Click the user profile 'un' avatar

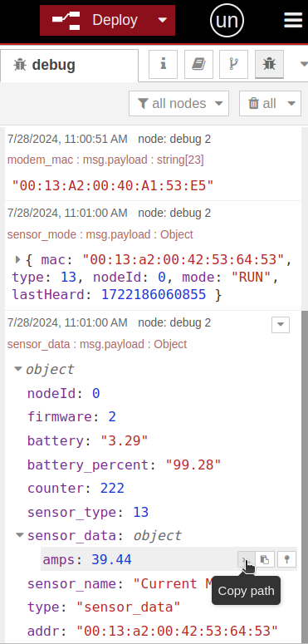[227, 20]
